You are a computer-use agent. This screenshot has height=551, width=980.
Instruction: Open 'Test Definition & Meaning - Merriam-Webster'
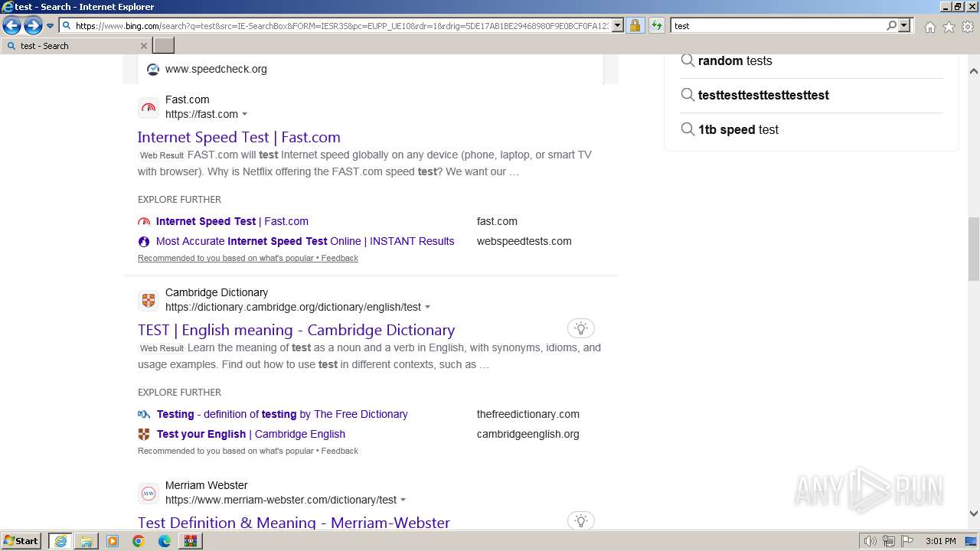294,523
